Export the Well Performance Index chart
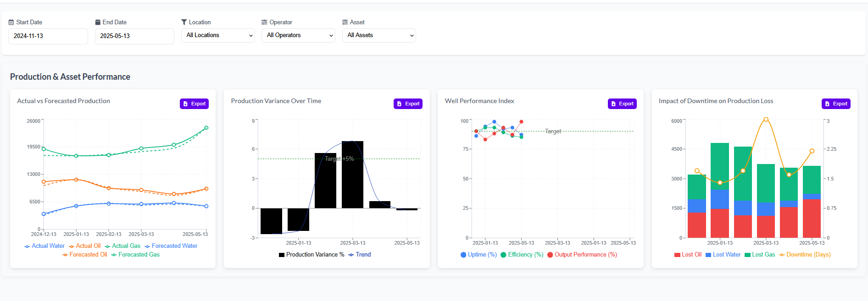 [x=622, y=104]
